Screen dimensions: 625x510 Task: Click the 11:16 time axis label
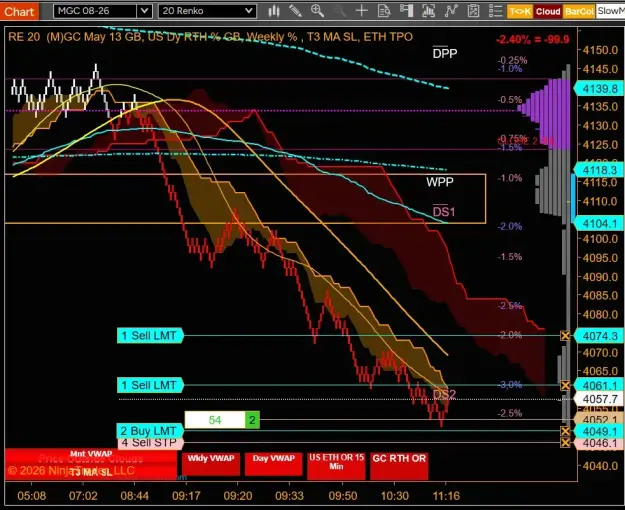point(446,496)
